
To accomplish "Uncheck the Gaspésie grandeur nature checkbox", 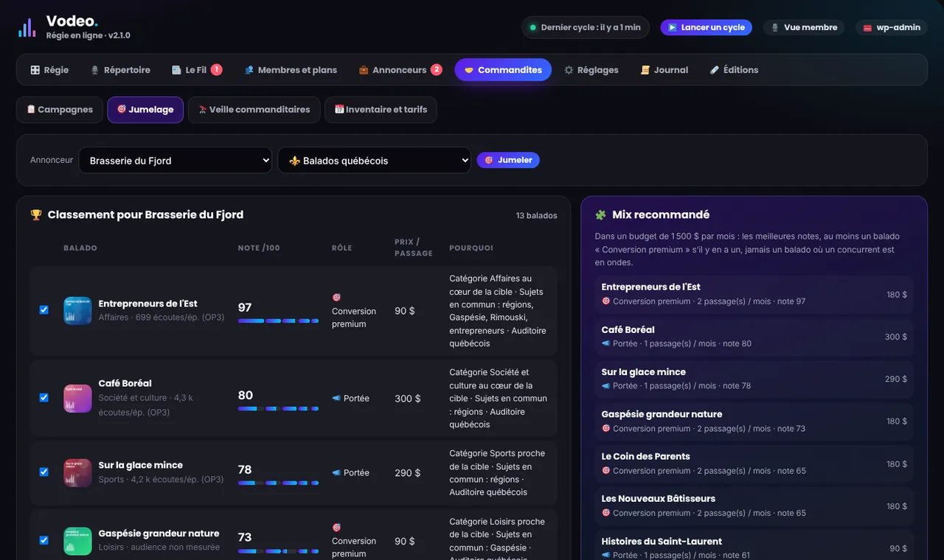I will [44, 540].
